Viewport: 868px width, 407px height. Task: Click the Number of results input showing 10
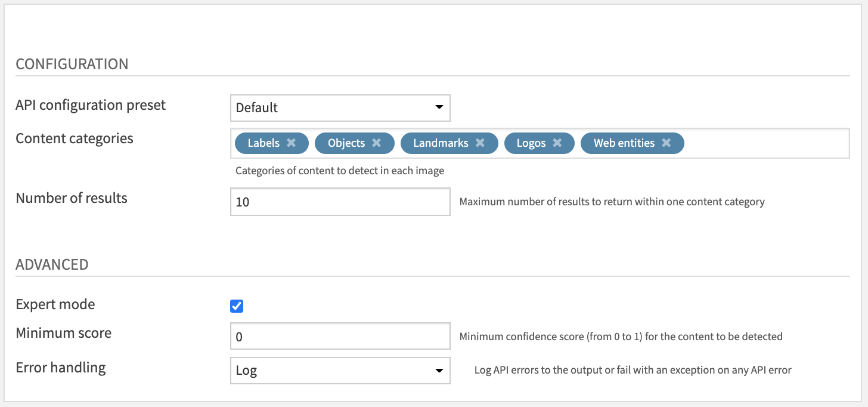tap(340, 202)
